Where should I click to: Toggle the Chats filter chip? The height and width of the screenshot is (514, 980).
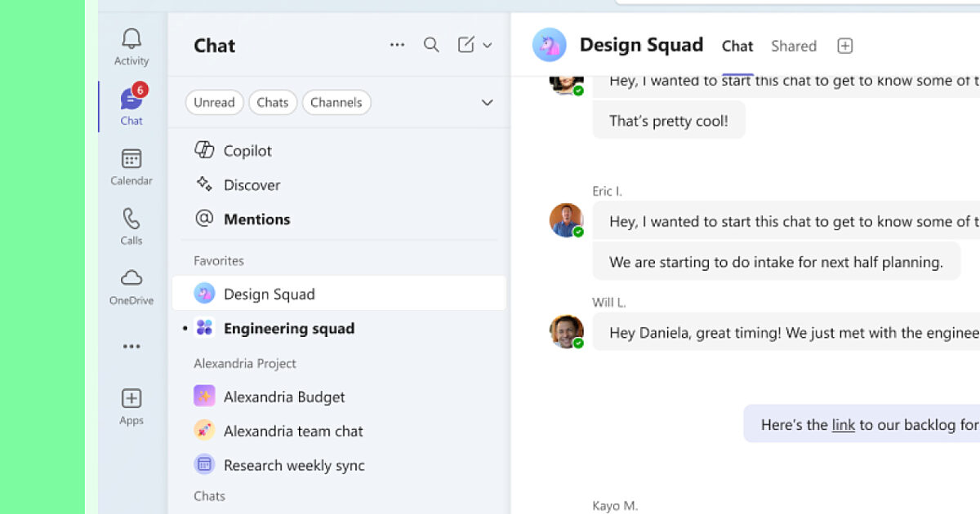point(273,103)
